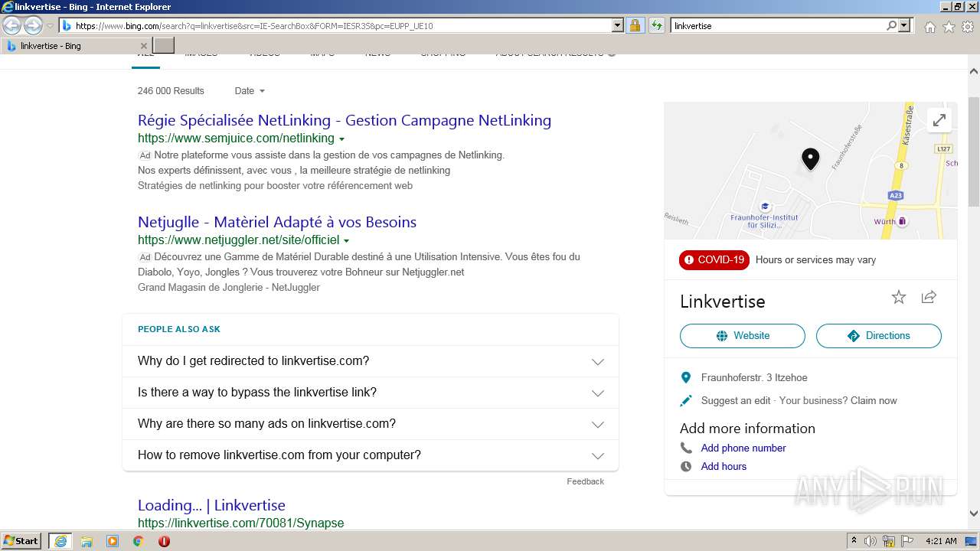Open Netjuglle - Matèriel Adapté link

[277, 222]
